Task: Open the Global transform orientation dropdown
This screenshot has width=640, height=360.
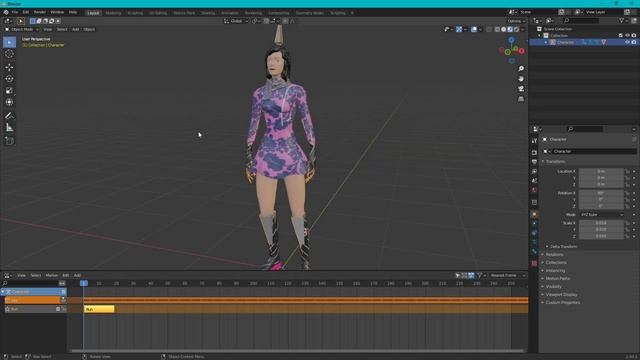Action: tap(236, 21)
